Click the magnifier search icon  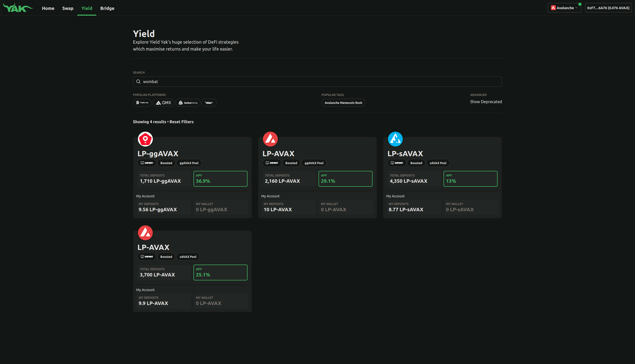(138, 82)
